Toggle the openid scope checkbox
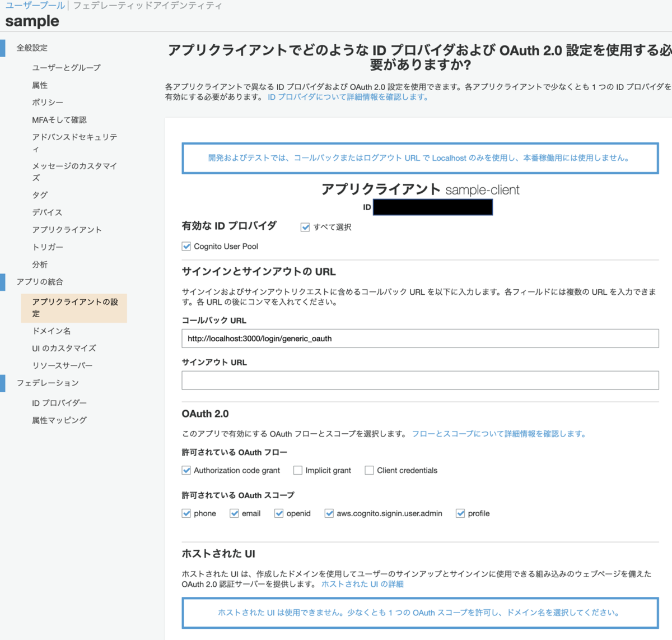Image resolution: width=672 pixels, height=640 pixels. 279,513
